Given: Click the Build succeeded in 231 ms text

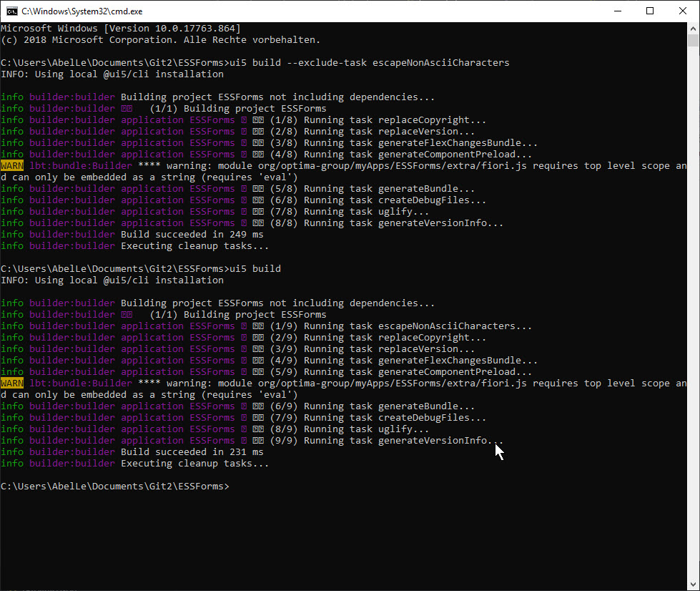Looking at the screenshot, I should [193, 451].
